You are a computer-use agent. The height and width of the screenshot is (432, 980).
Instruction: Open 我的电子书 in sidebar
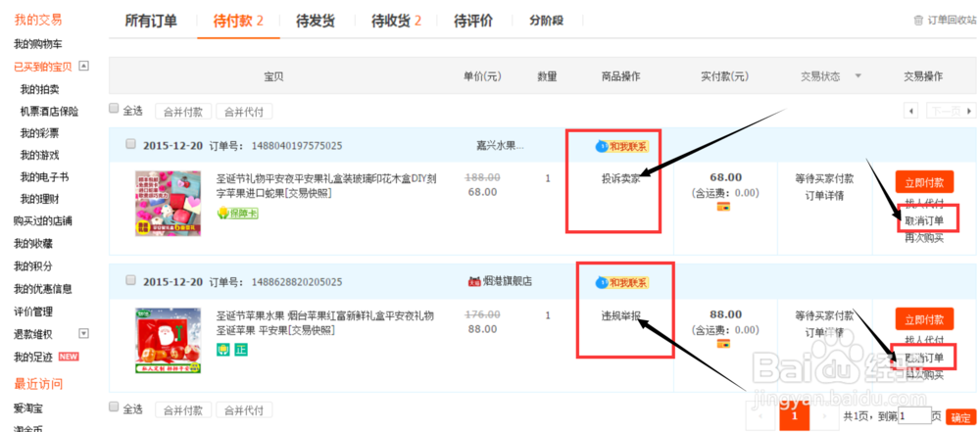click(x=44, y=177)
